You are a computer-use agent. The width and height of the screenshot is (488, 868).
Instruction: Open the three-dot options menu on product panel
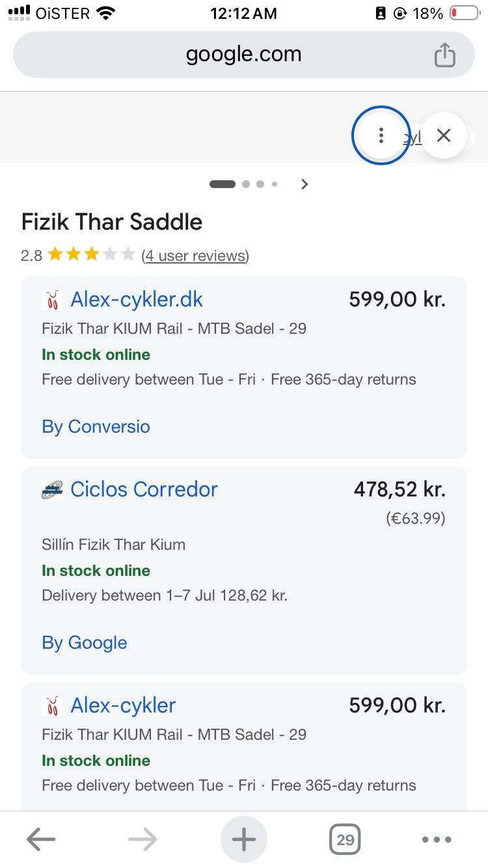pos(381,135)
